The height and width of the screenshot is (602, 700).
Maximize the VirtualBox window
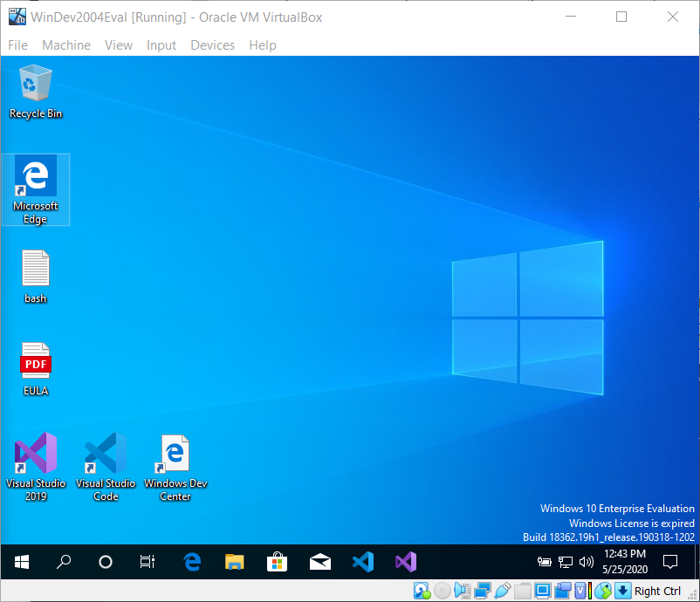click(x=621, y=17)
